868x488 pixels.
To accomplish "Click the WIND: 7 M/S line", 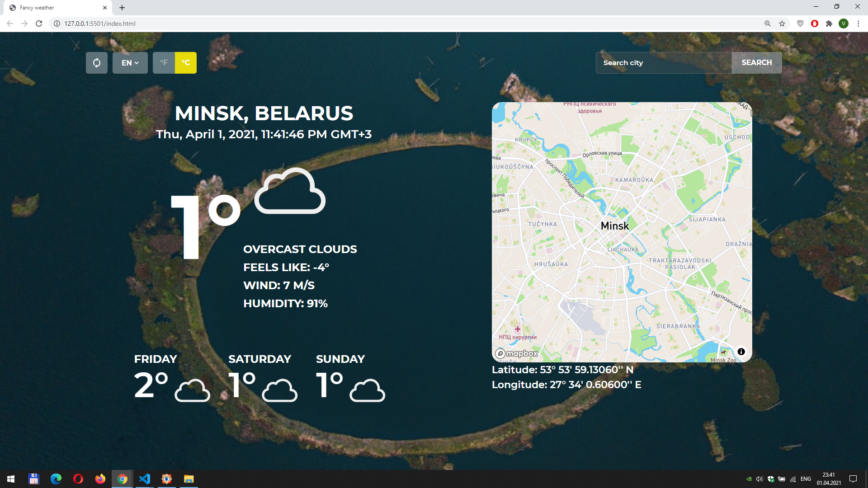I will (x=279, y=286).
